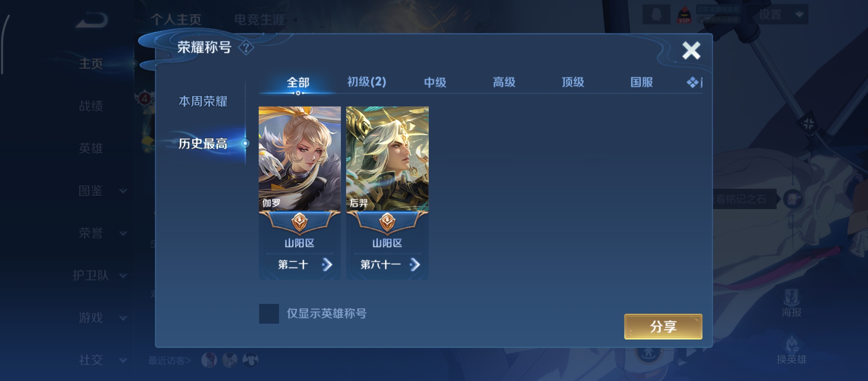Expand the 荣誉 sidebar chevron
868x381 pixels.
[x=123, y=233]
